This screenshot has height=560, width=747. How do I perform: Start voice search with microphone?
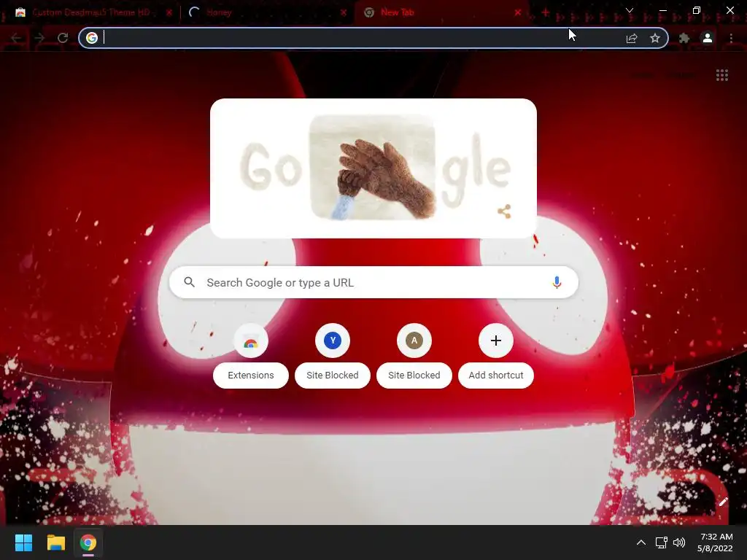tap(557, 282)
